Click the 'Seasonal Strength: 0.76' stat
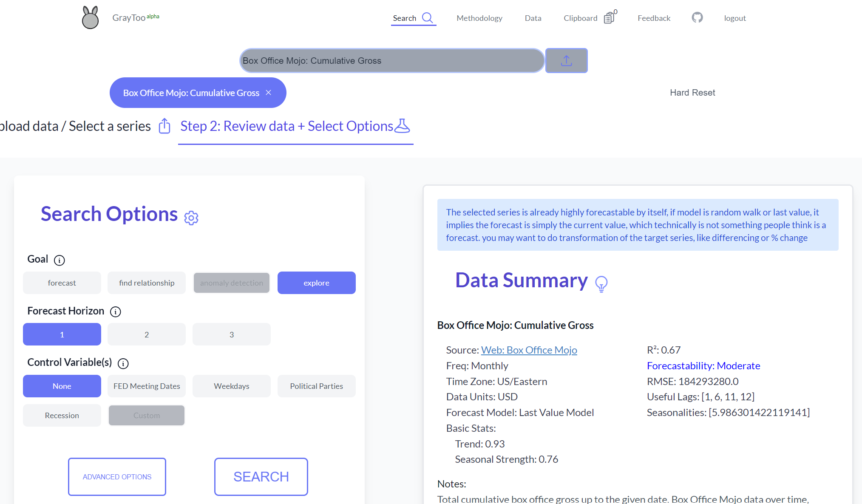 (506, 459)
